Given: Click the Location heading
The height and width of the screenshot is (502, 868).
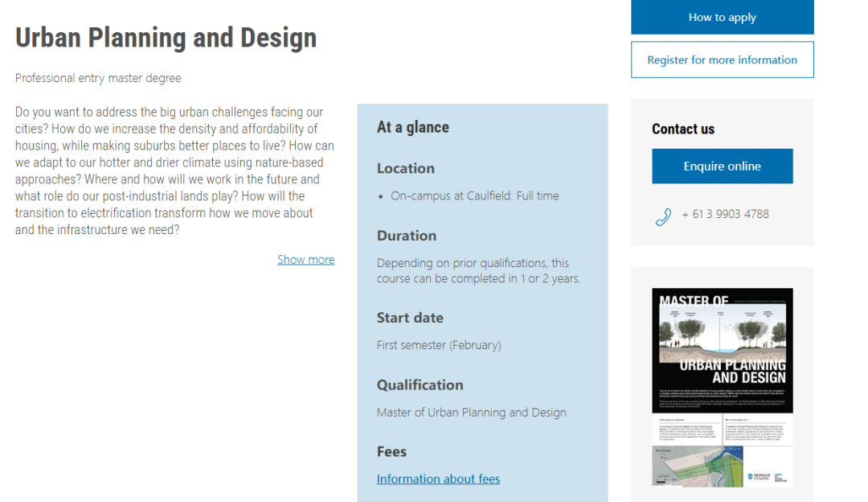Looking at the screenshot, I should tap(405, 168).
